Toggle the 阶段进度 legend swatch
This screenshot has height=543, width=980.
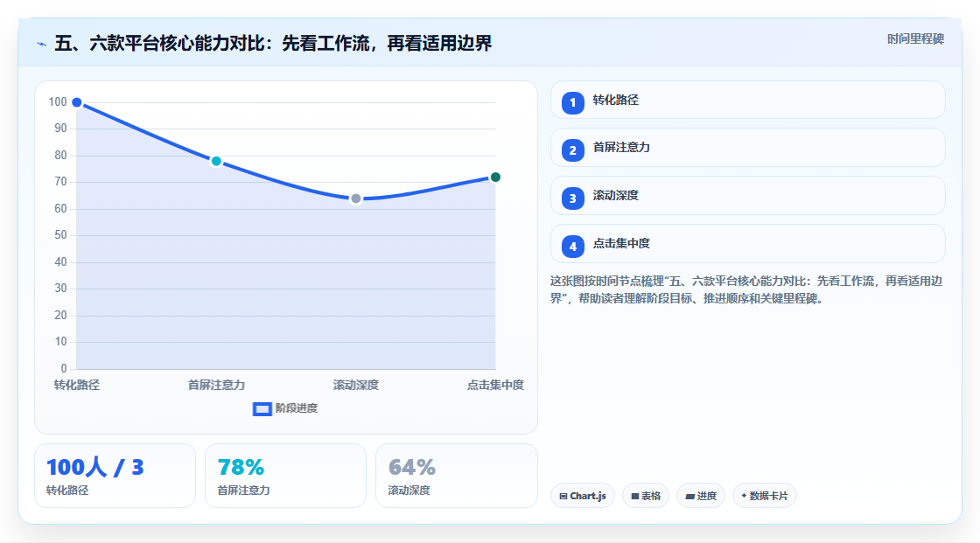click(262, 409)
